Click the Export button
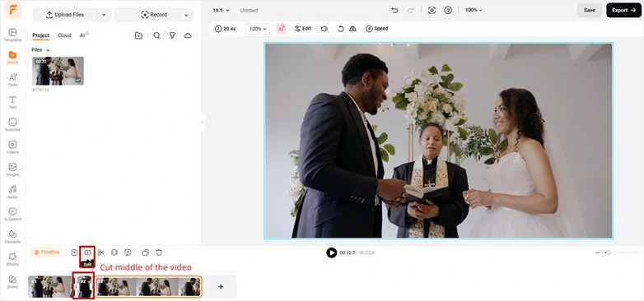This screenshot has width=644, height=301. pos(623,10)
